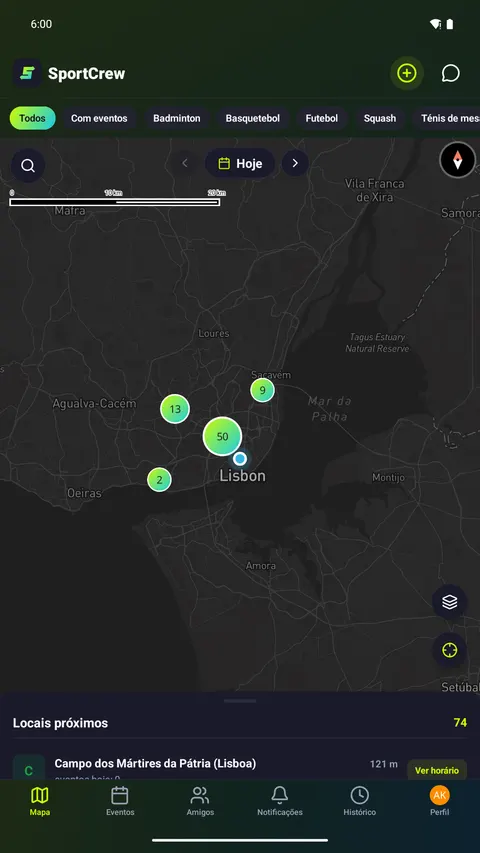
Task: Select the Todos filter chip
Action: [32, 118]
